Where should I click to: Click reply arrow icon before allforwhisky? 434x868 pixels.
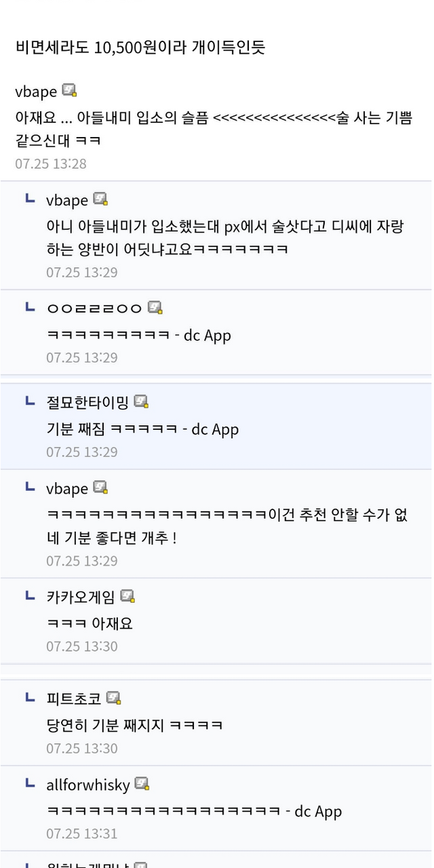coord(30,784)
